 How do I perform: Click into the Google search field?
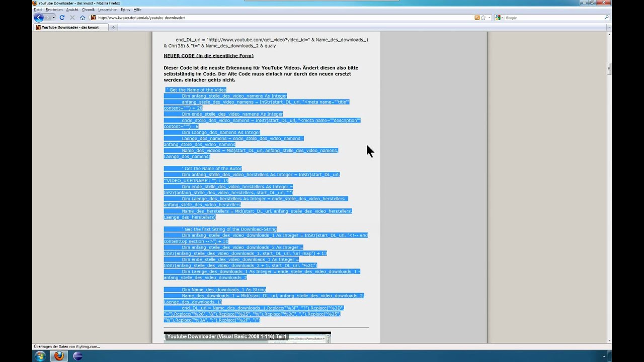[553, 18]
